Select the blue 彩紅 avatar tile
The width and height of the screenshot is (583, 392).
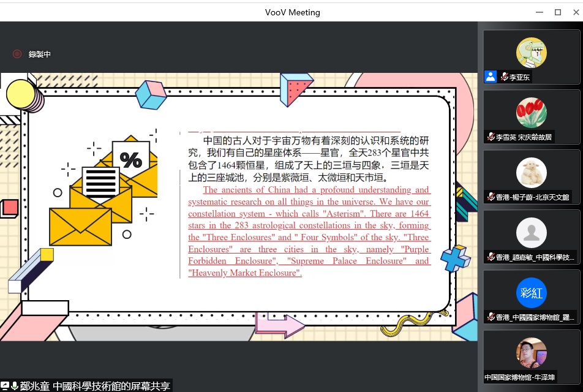coord(531,293)
